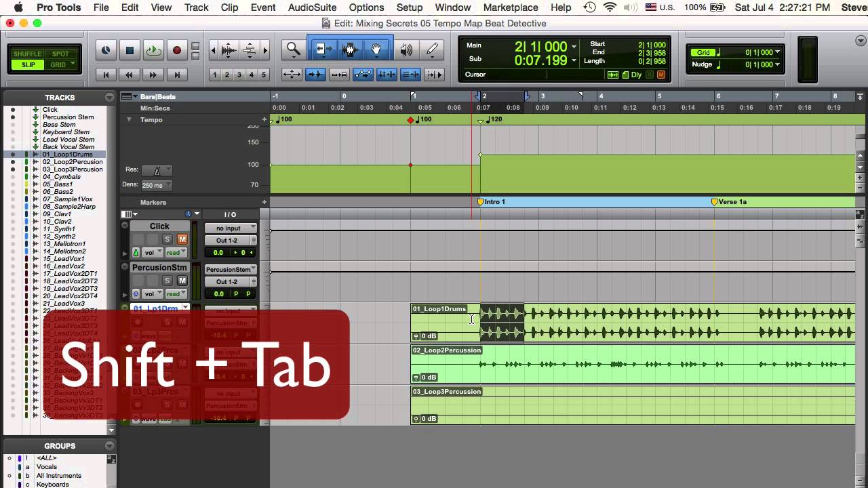Solo the Click track
The height and width of the screenshot is (488, 868).
pos(167,239)
